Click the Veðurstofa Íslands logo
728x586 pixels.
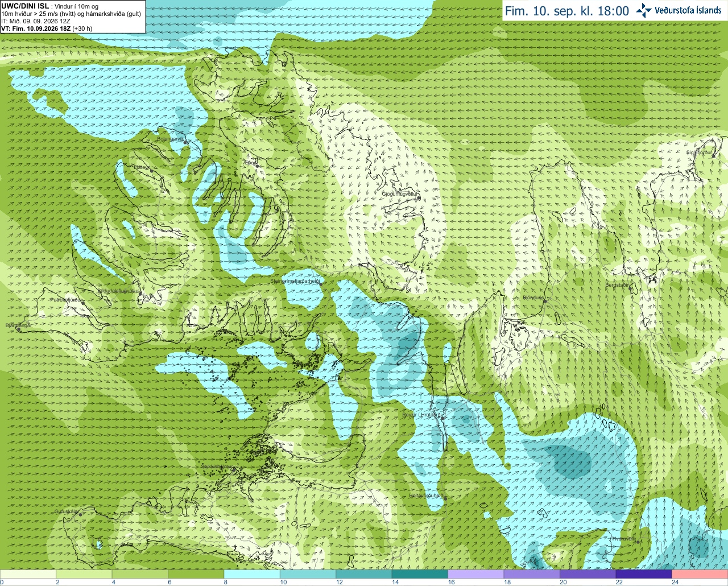[x=679, y=10]
